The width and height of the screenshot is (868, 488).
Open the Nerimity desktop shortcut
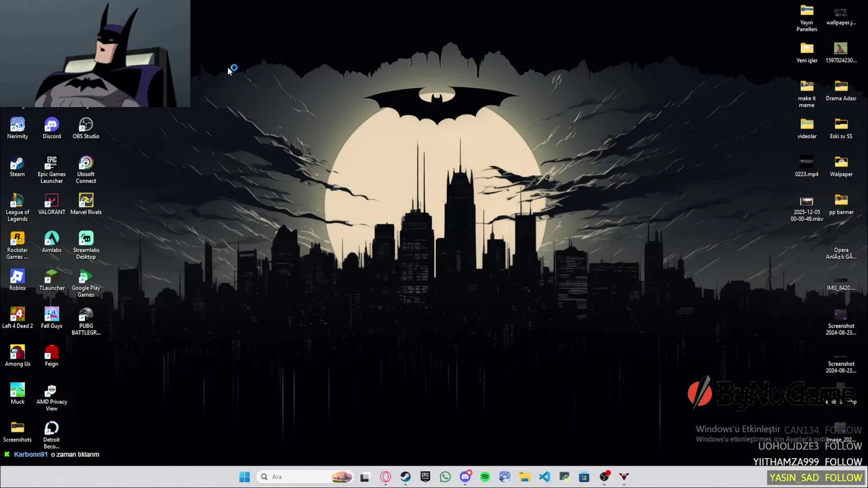pos(18,128)
